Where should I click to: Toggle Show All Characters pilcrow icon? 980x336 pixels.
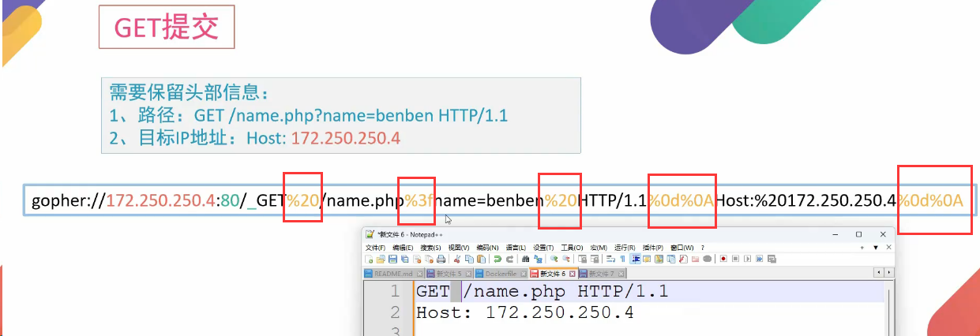click(622, 259)
